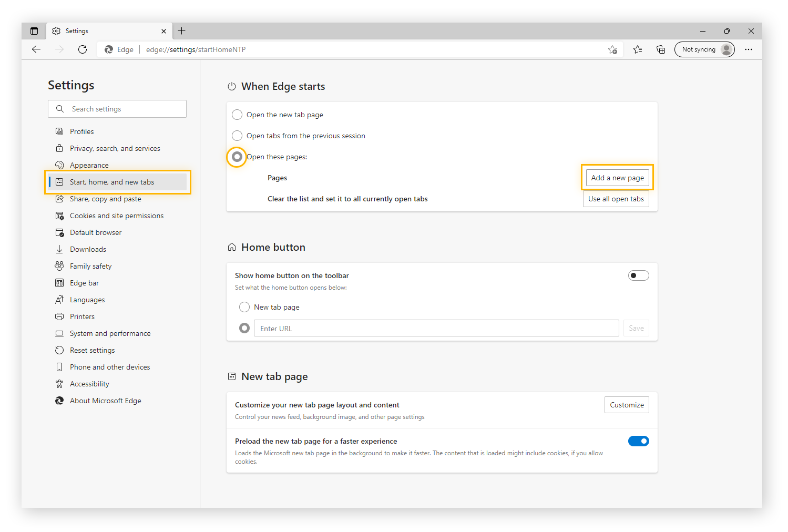Viewport: 788px width, 532px height.
Task: Select the New tab page radio button
Action: coord(244,306)
